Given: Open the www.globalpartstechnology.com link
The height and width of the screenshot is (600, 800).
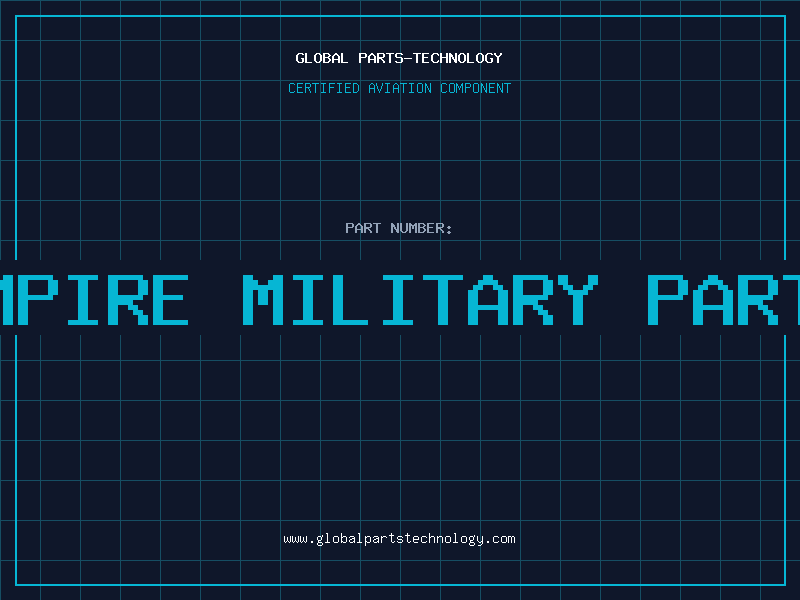Looking at the screenshot, I should [399, 539].
